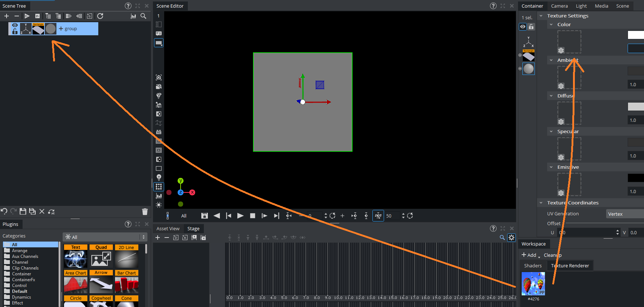
Task: Collapse the Color section
Action: point(551,24)
